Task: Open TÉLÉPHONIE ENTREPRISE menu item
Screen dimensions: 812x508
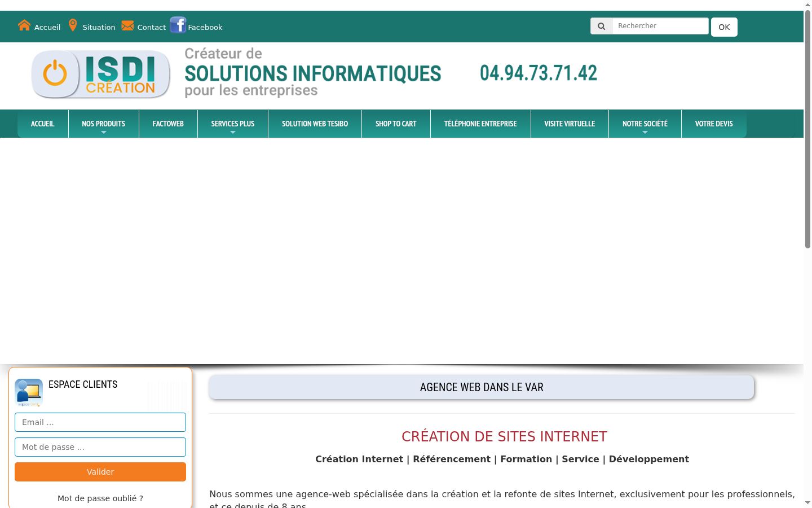Action: pyautogui.click(x=480, y=124)
